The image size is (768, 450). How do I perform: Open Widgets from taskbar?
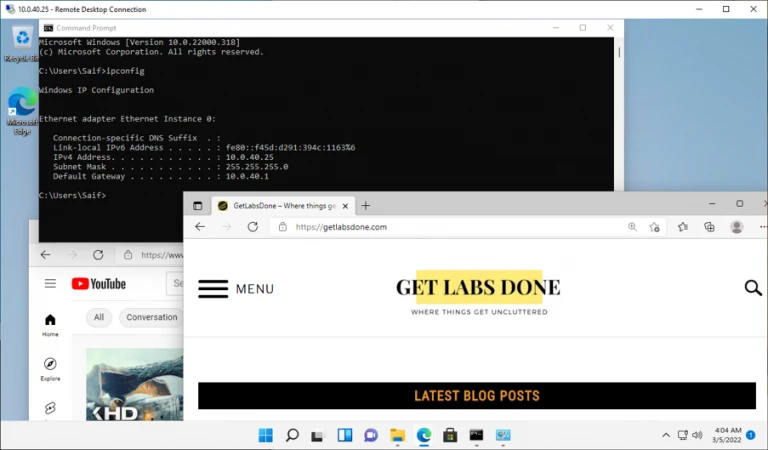pyautogui.click(x=344, y=435)
